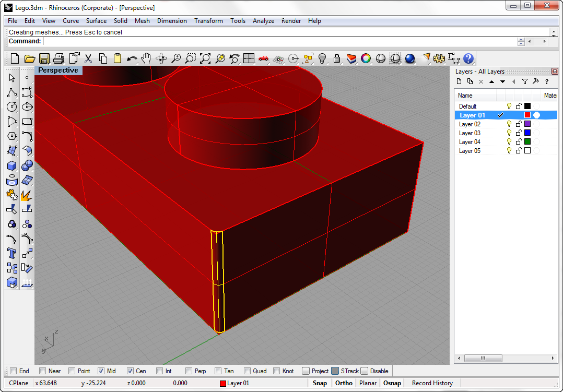
Task: Move layer down with the down triangle
Action: (502, 81)
